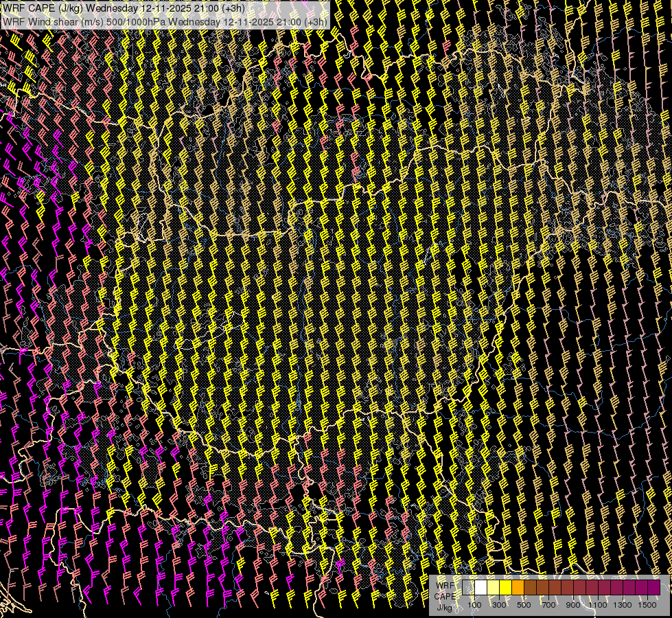Click the gray first legend swatch
Viewport: 672px width, 618px height.
tap(468, 587)
